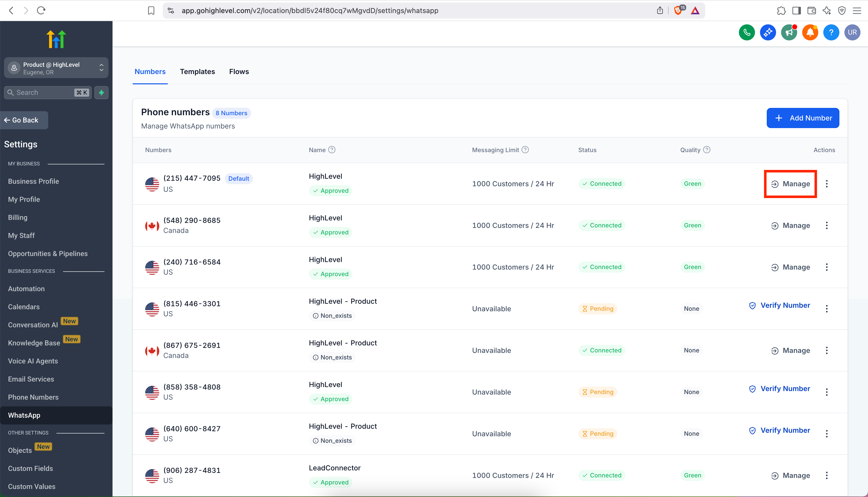Click the 8 Numbers count badge
Image resolution: width=868 pixels, height=497 pixels.
(231, 113)
